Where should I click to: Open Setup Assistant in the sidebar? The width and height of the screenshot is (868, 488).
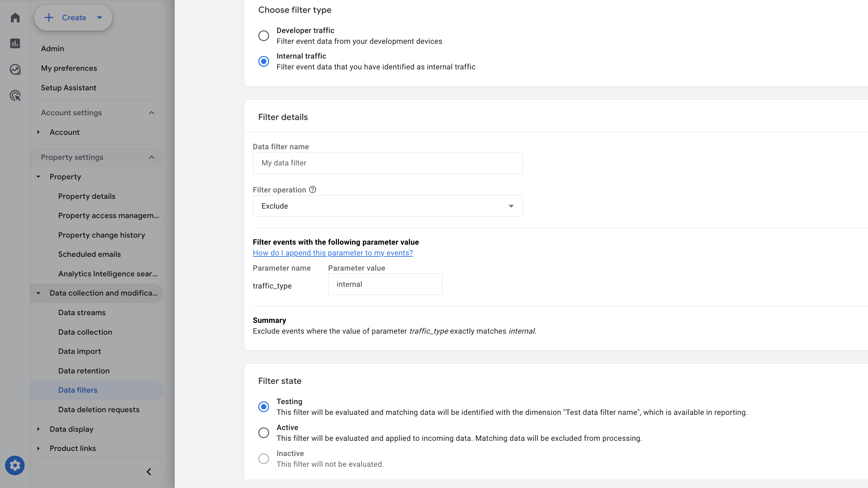click(68, 88)
